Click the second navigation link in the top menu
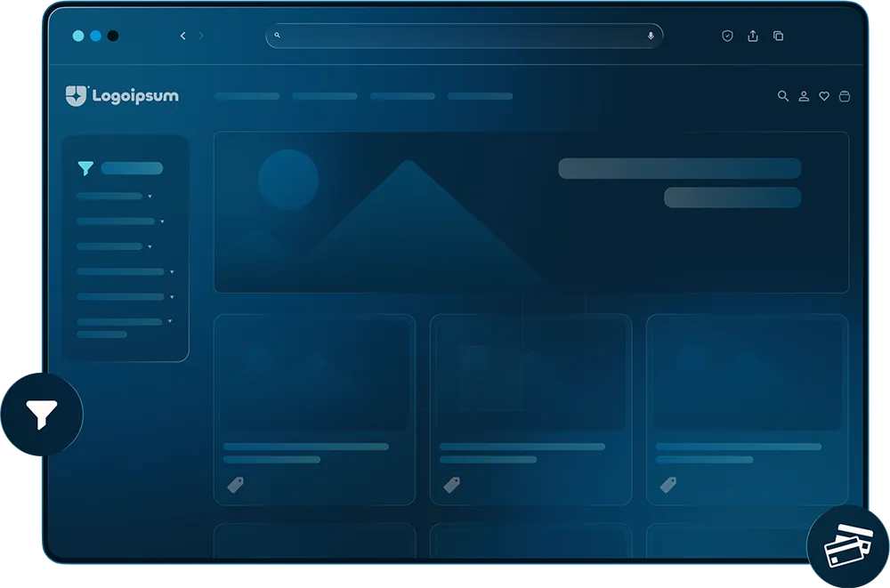 pyautogui.click(x=324, y=96)
